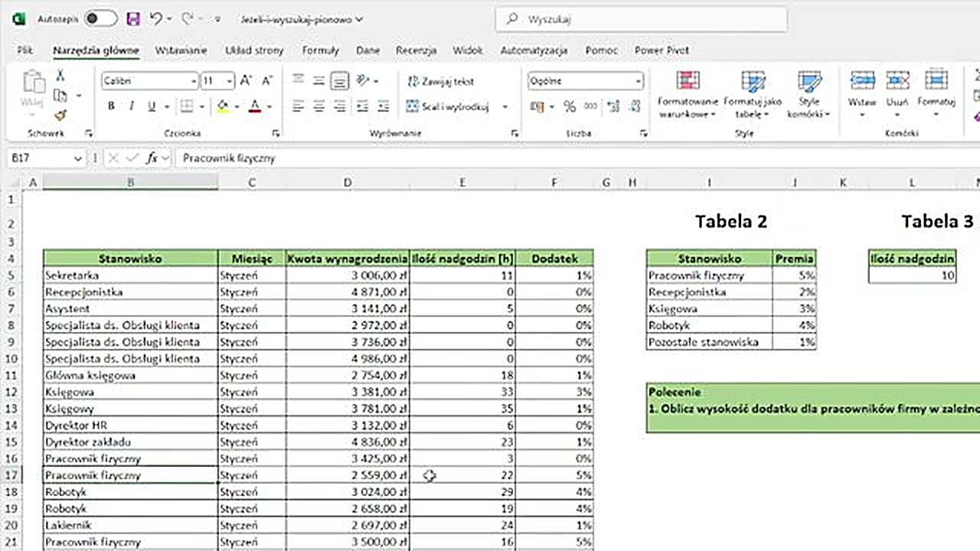Screen dimensions: 980x551
Task: Open the Formatowanie warunkowe tool
Action: click(x=687, y=92)
